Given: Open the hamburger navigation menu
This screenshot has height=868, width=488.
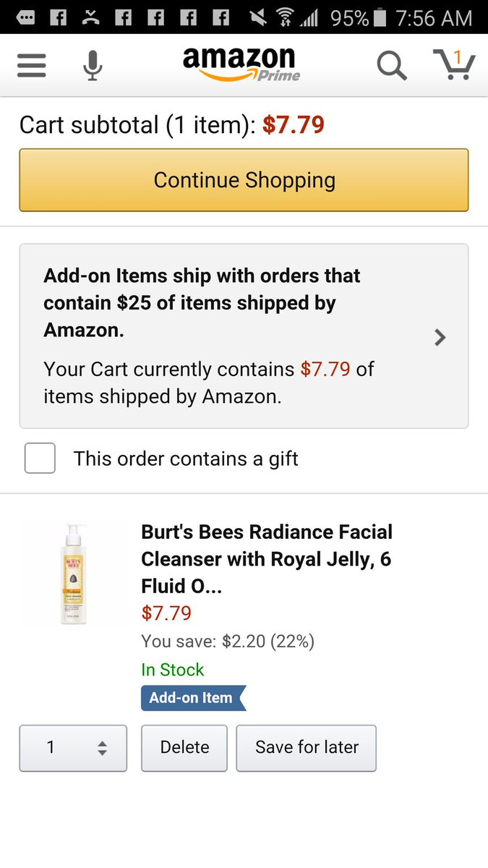Looking at the screenshot, I should [32, 66].
